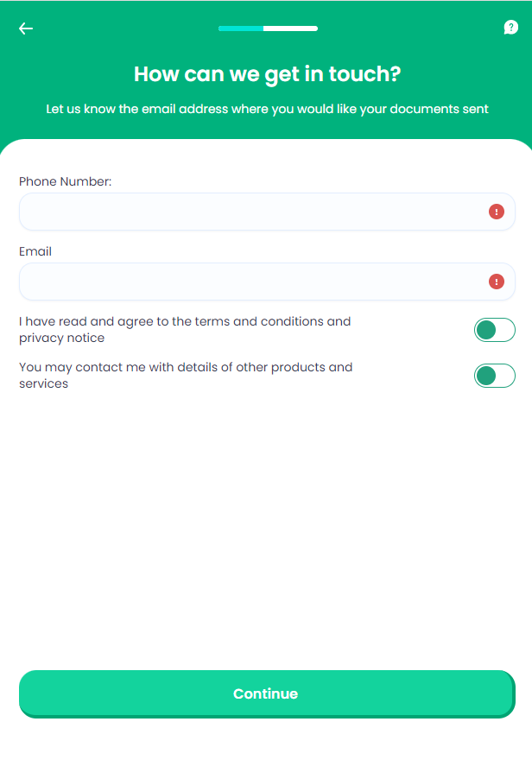Image resolution: width=532 pixels, height=766 pixels.
Task: Click the other products and services text
Action: (186, 375)
